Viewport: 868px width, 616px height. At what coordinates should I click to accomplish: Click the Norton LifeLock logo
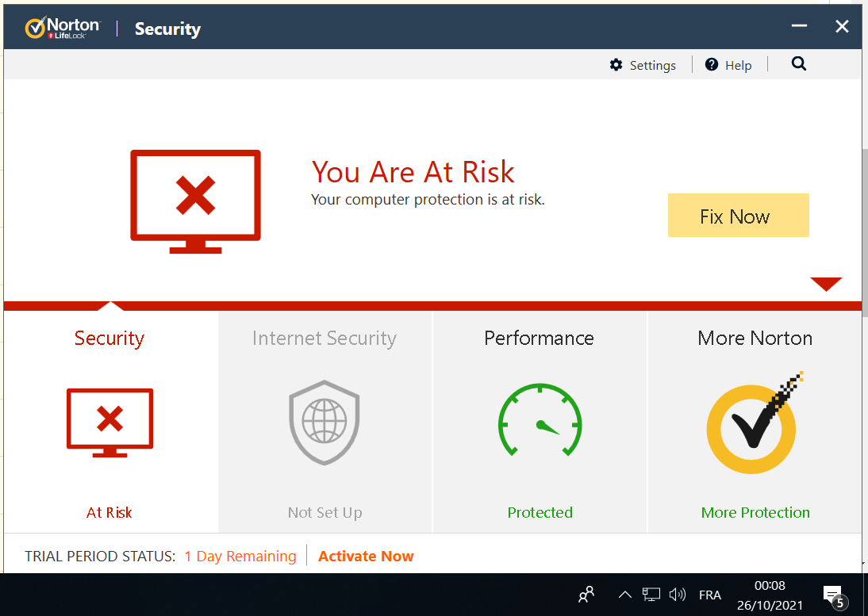(63, 28)
